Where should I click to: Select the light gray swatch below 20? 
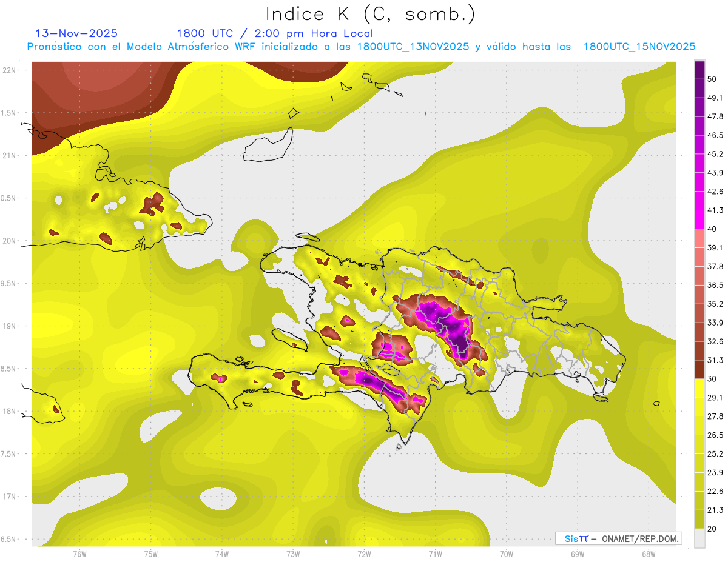[x=700, y=538]
